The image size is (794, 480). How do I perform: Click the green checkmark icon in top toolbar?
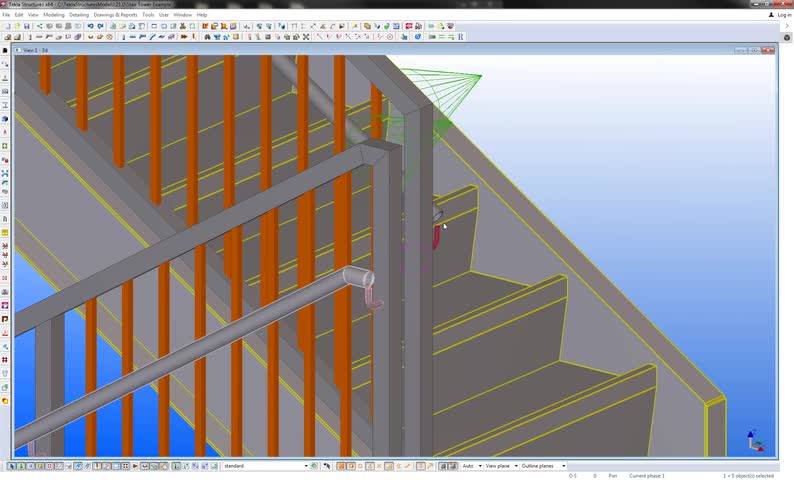coord(386,26)
